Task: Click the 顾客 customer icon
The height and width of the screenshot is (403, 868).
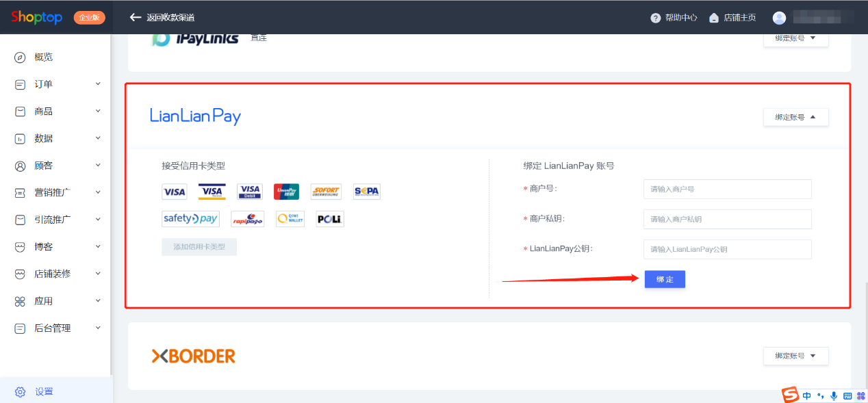Action: pyautogui.click(x=20, y=166)
